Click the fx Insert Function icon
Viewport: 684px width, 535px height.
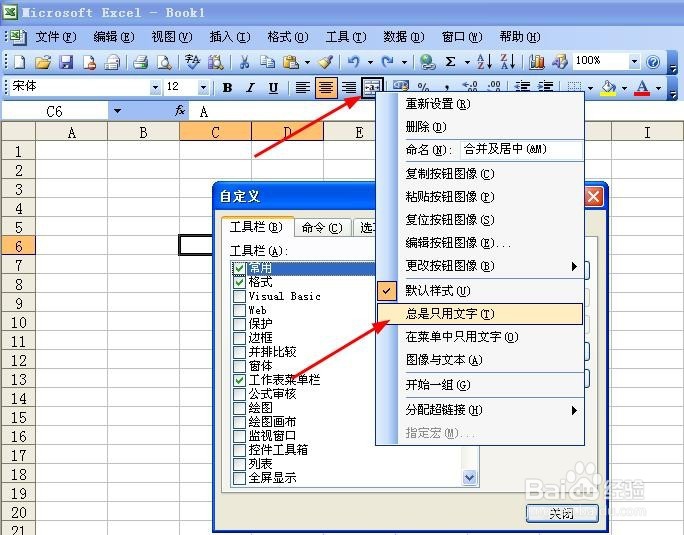[x=180, y=111]
